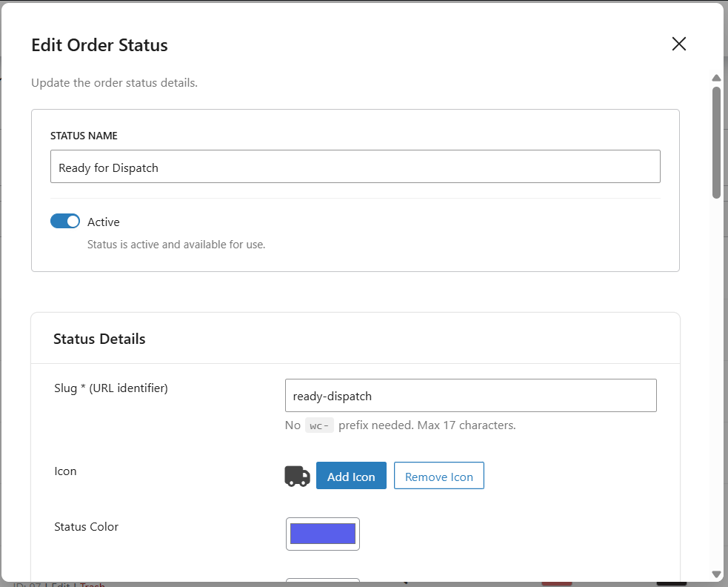The width and height of the screenshot is (728, 587).
Task: Close the Edit Order Status dialog
Action: pyautogui.click(x=678, y=44)
